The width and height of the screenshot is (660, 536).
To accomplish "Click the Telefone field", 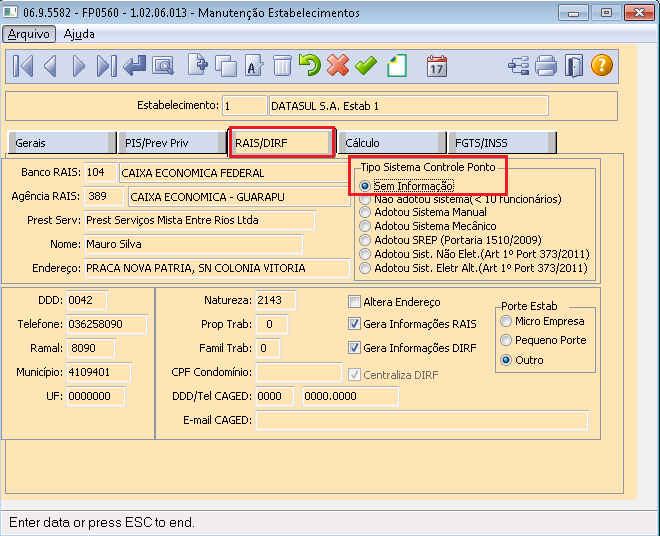I will tap(107, 324).
